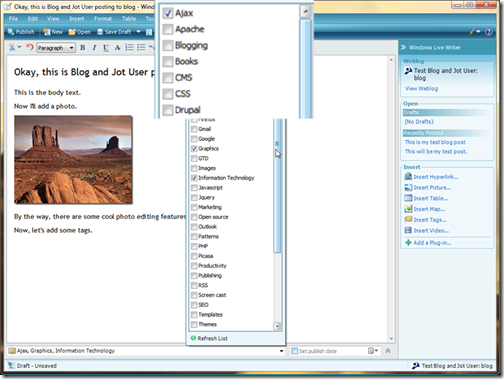The image size is (504, 379).
Task: Click the Insert Video film icon
Action: 408,230
